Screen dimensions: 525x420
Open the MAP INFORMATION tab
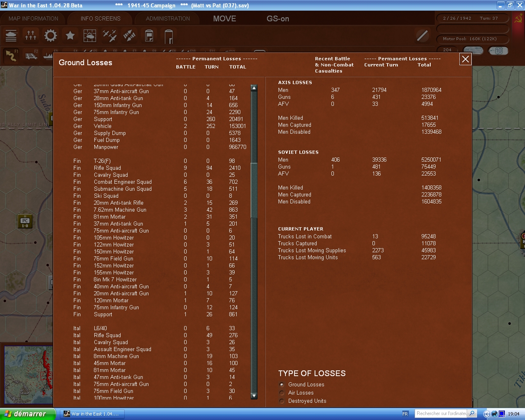(x=34, y=18)
